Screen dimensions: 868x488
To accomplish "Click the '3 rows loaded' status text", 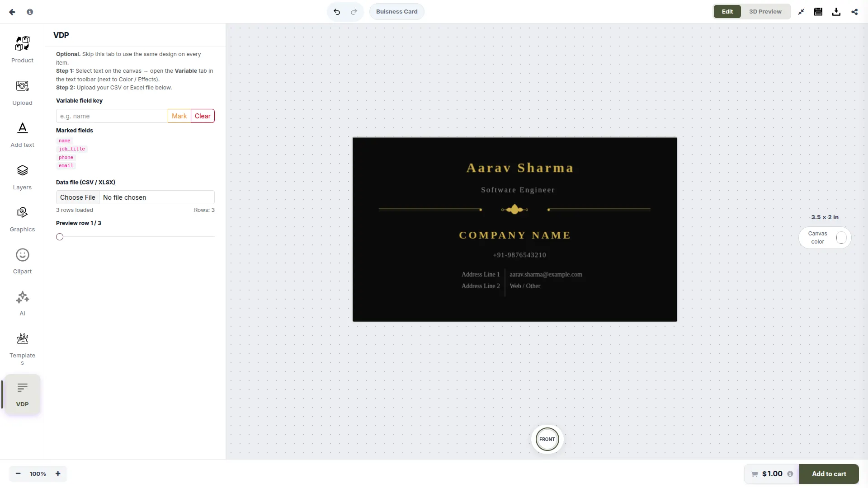I will pyautogui.click(x=75, y=210).
